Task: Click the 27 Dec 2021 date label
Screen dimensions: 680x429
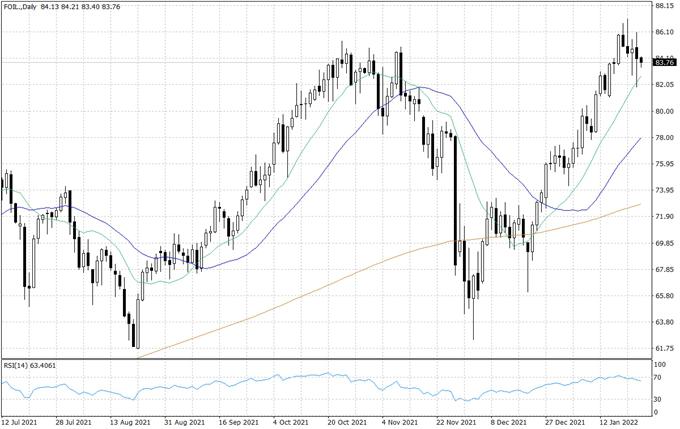Action: (562, 422)
